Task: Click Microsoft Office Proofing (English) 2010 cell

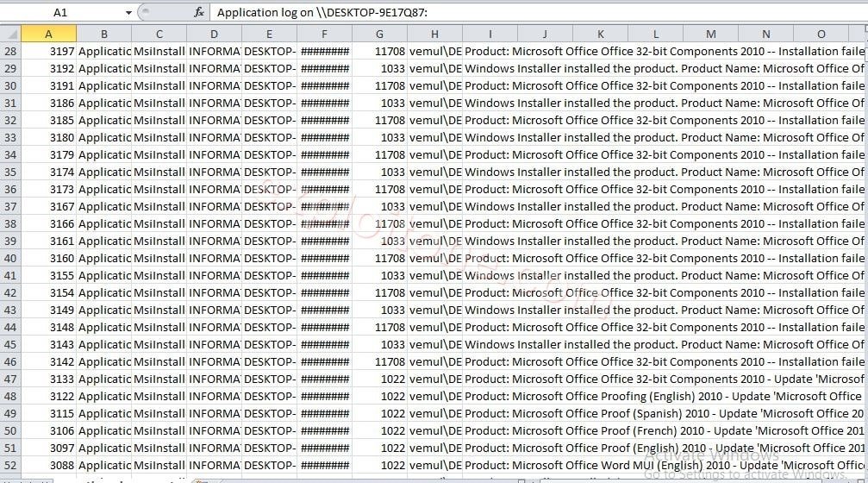Action: pos(664,396)
